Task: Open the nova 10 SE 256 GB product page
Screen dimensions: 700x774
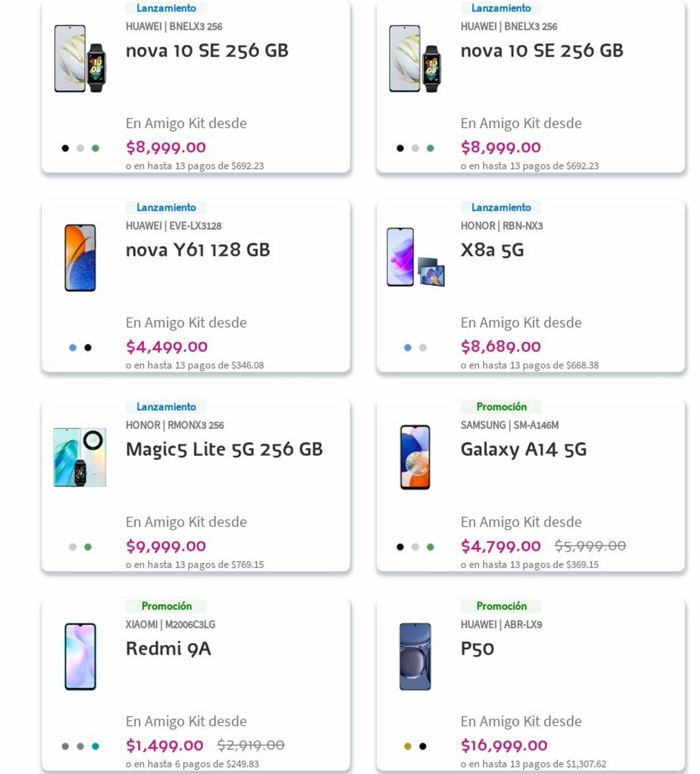Action: 207,49
